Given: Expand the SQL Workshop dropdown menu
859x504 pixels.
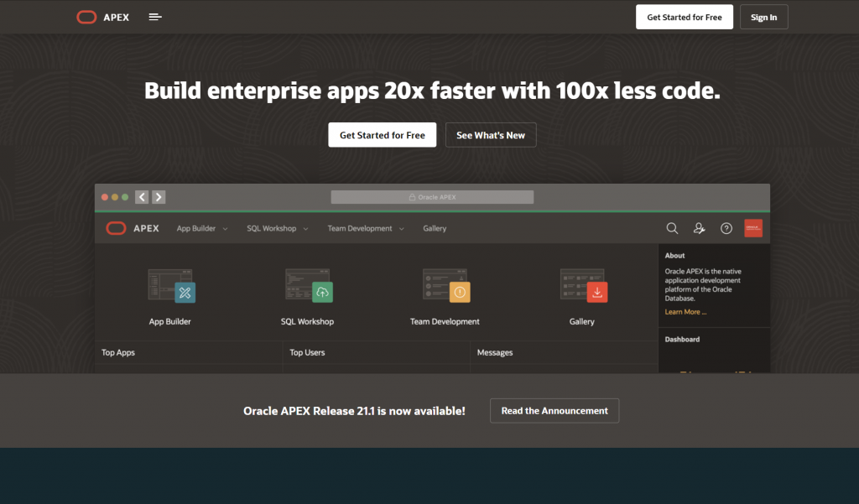Looking at the screenshot, I should pos(277,228).
